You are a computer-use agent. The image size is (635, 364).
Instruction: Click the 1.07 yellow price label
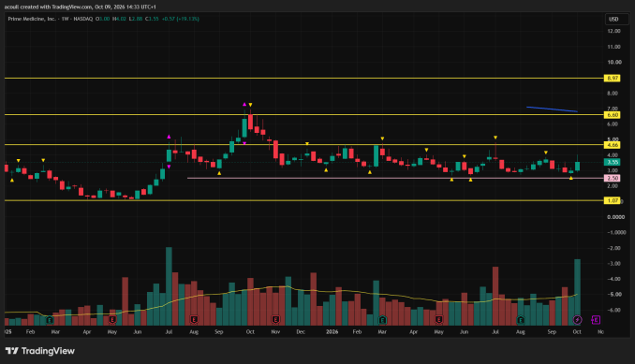click(612, 200)
